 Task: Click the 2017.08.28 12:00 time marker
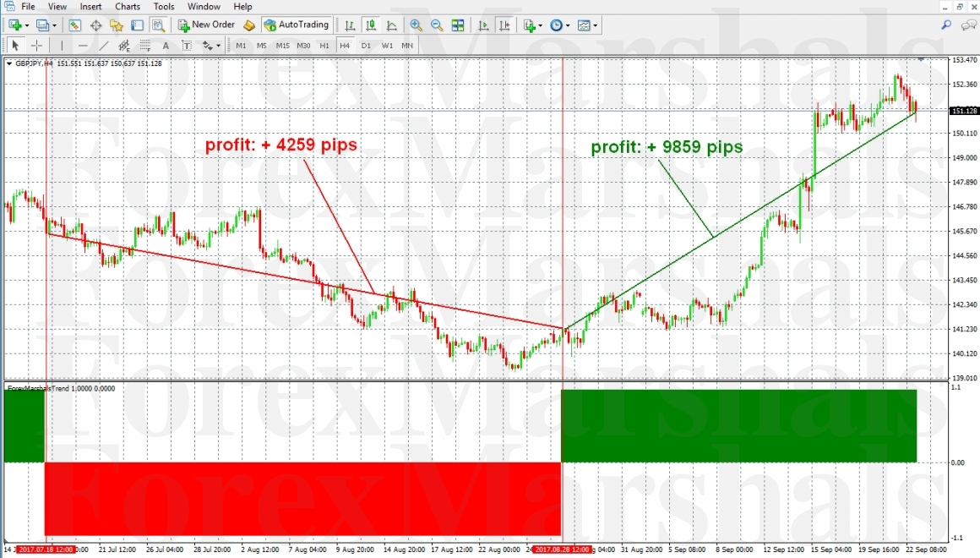562,550
